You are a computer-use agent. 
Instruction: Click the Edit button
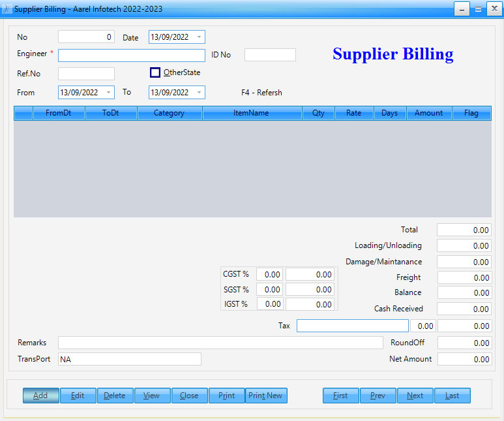pyautogui.click(x=78, y=396)
